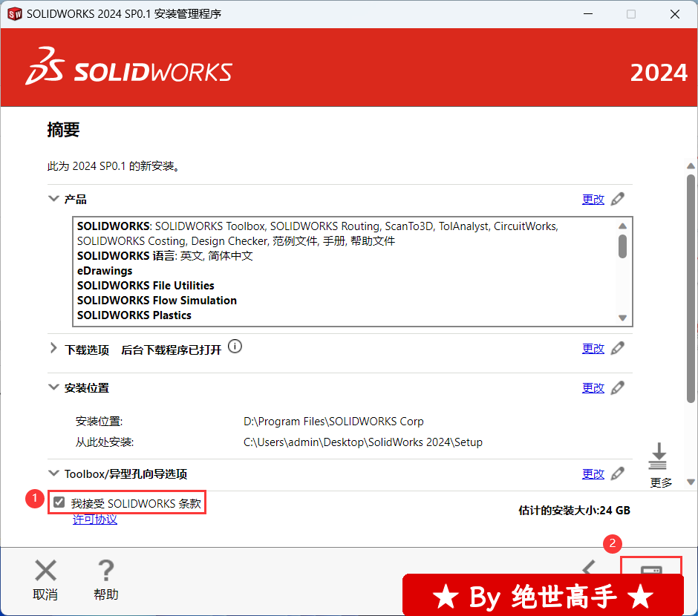Click the SOLIDWORKS logo in red banner
This screenshot has height=616, width=698.
[128, 67]
